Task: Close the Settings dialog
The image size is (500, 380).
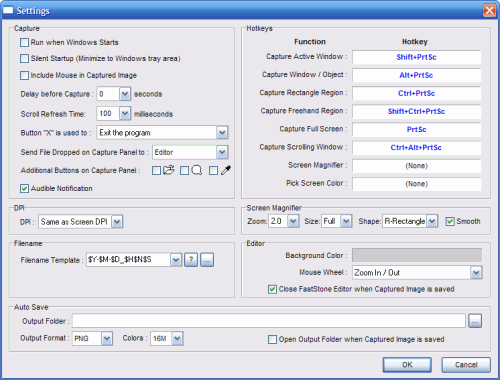Action: point(489,10)
